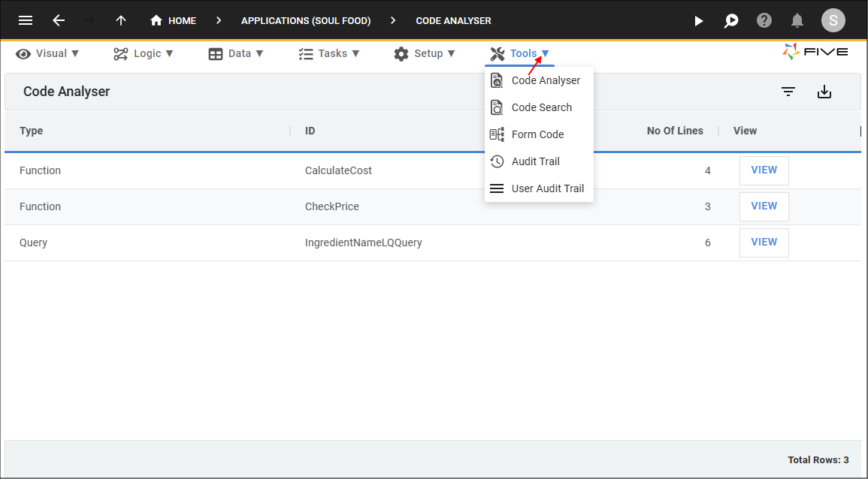View the CalculateCost function

tap(764, 170)
